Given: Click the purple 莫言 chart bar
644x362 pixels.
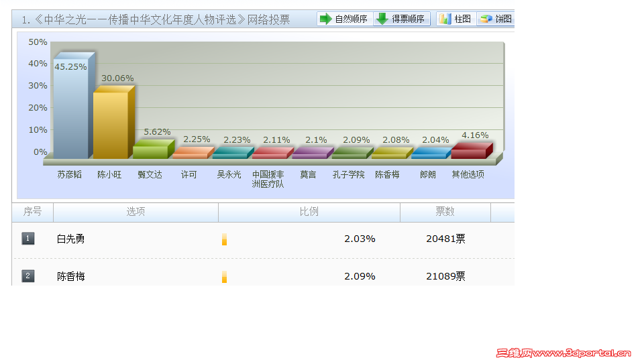Looking at the screenshot, I should [x=313, y=153].
